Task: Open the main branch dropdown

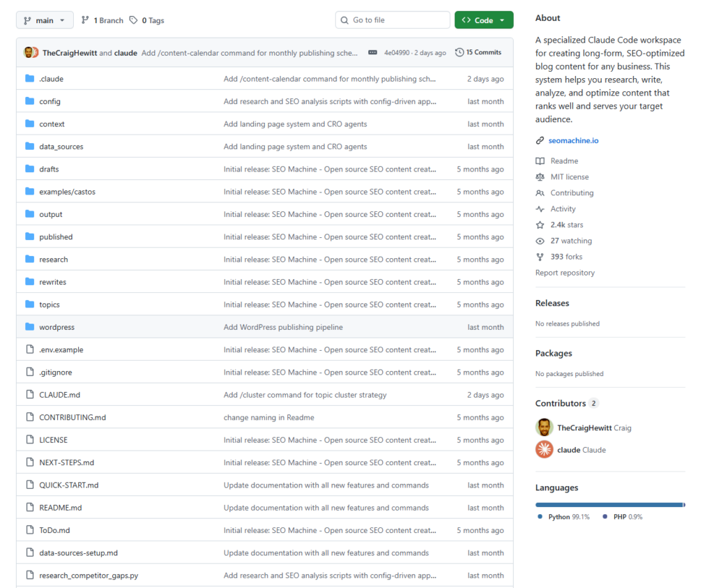Action: pos(45,20)
